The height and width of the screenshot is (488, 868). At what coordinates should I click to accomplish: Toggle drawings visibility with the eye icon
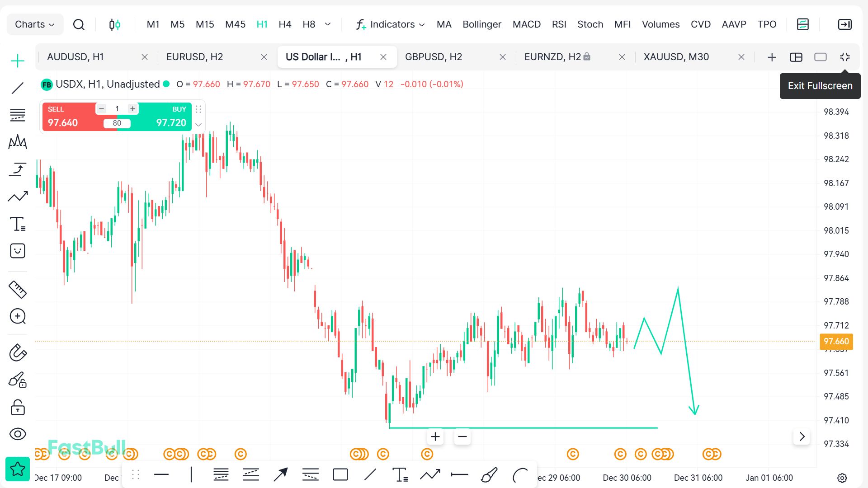(18, 434)
